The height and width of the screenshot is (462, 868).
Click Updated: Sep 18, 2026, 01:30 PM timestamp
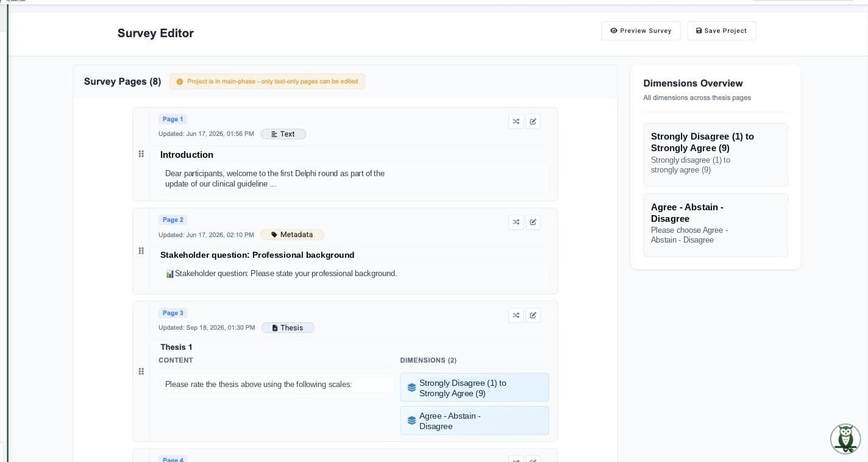click(207, 328)
